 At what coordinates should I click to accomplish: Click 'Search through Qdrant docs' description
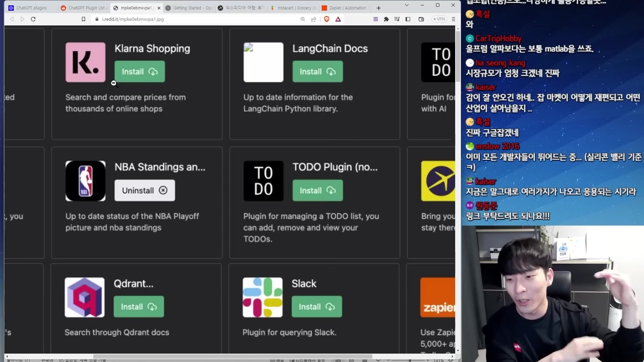(117, 332)
